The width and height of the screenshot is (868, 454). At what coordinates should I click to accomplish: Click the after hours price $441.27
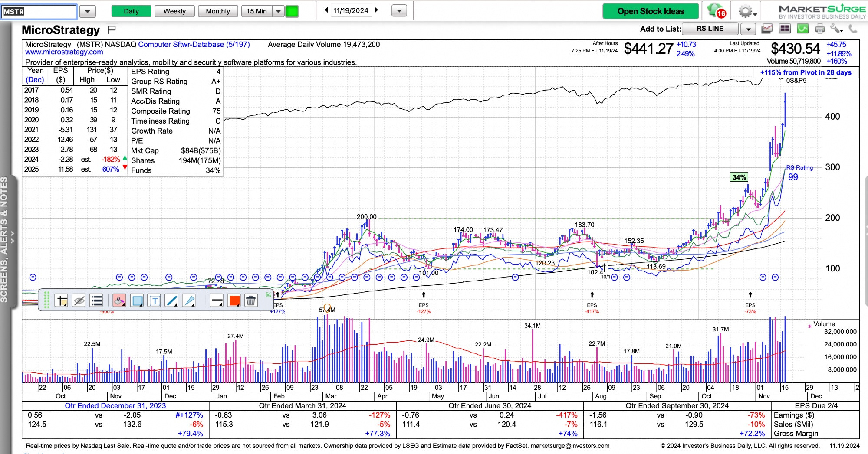click(x=648, y=49)
